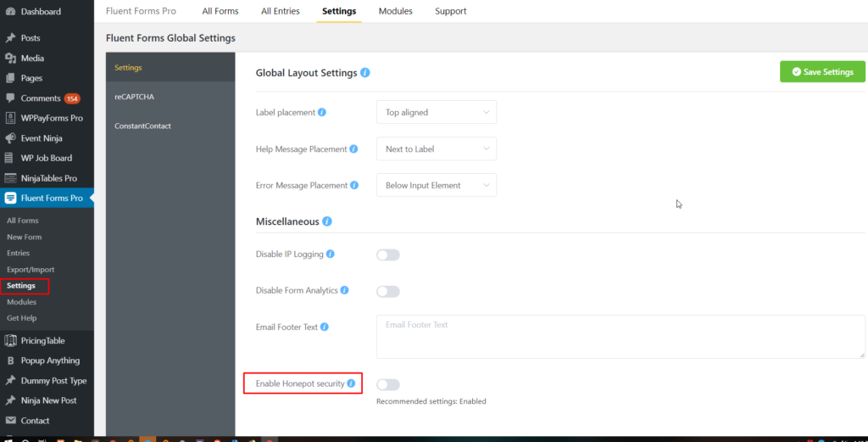Viewport: 868px width, 442px height.
Task: Click the WP Job Board icon
Action: 9,158
